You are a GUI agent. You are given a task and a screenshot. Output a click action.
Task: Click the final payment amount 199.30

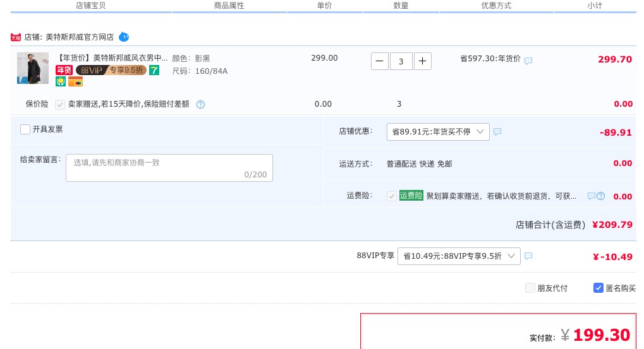[601, 336]
